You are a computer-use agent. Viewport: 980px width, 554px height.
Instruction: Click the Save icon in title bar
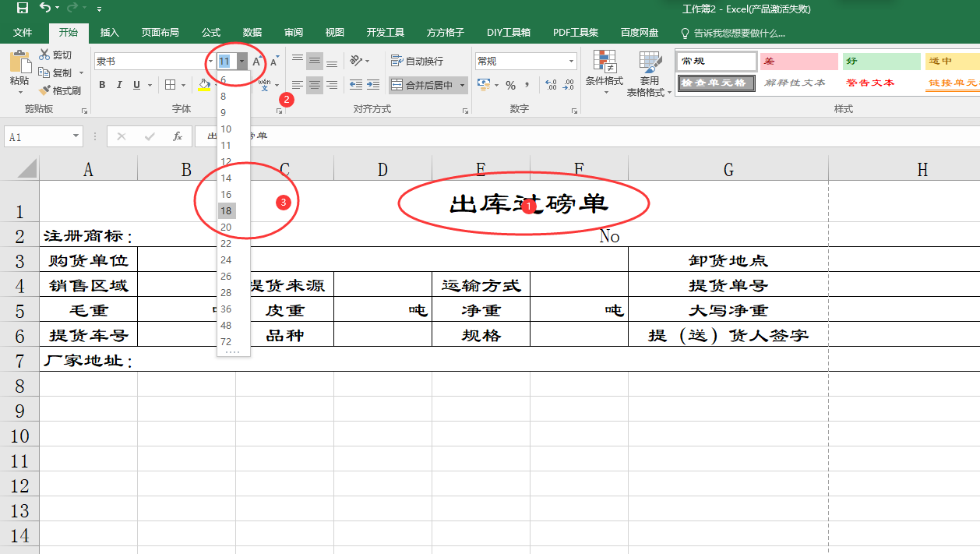tap(22, 9)
